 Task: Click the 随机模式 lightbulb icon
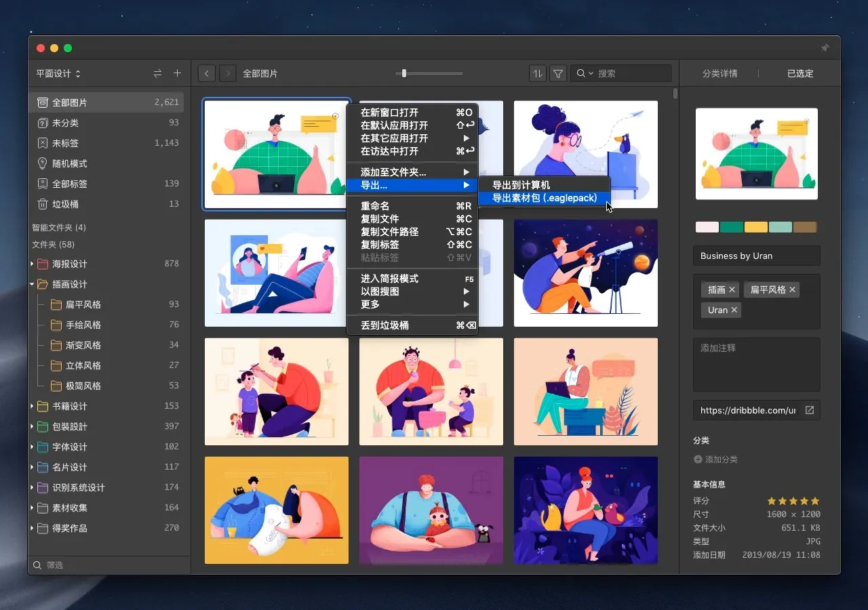(x=42, y=163)
